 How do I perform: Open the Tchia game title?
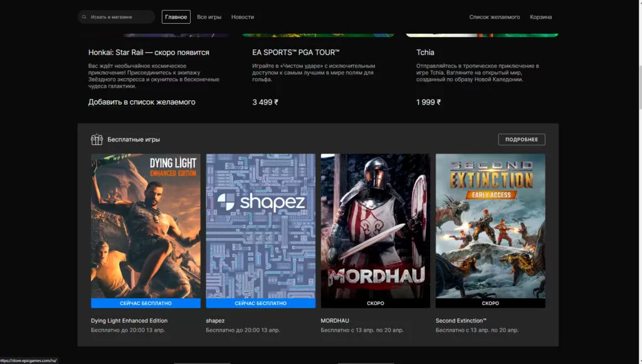425,53
